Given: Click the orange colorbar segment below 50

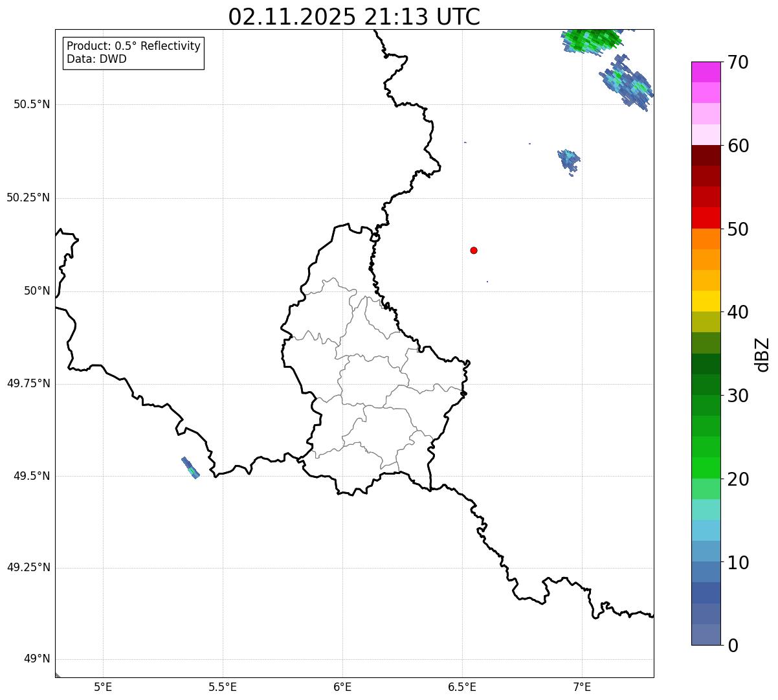Looking at the screenshot, I should [706, 239].
